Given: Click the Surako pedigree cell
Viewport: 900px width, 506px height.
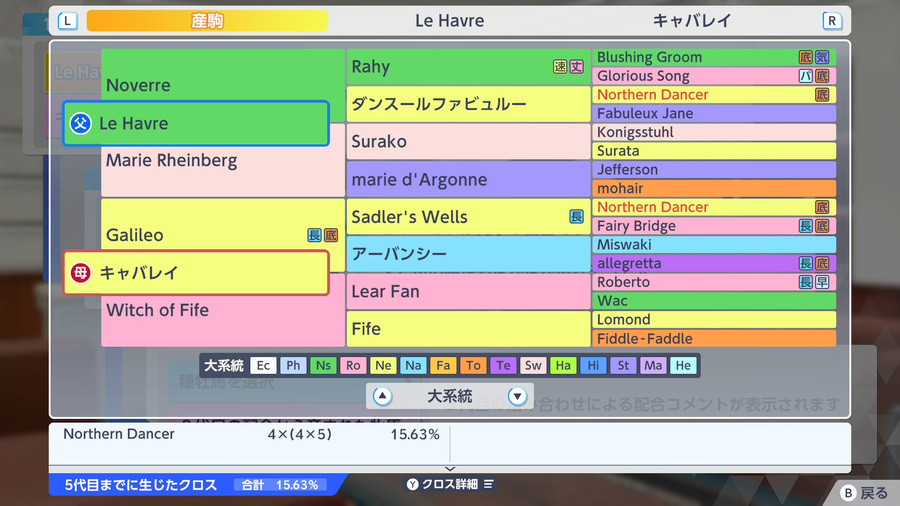Looking at the screenshot, I should click(468, 141).
